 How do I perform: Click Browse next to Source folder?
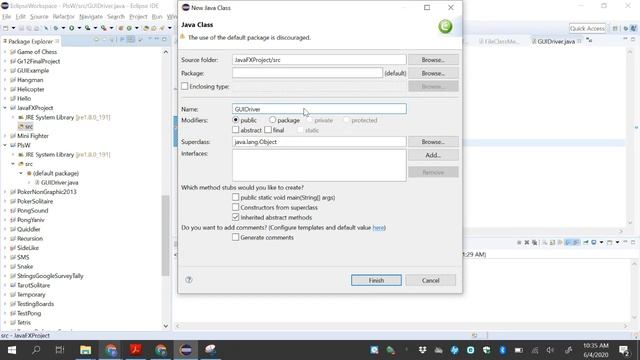coord(433,60)
